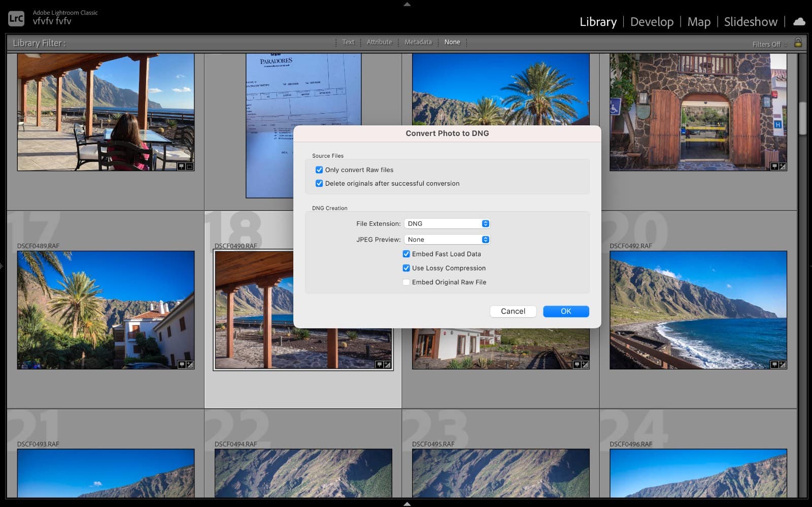812x507 pixels.
Task: Confirm conversion with the OK button
Action: [566, 312]
